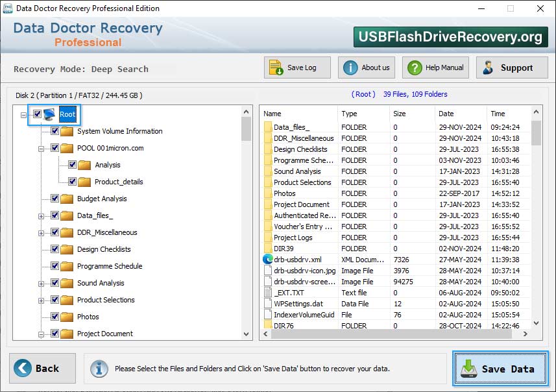Uncheck the Root checkbox
Viewport: 556px width, 392px height.
[x=37, y=114]
